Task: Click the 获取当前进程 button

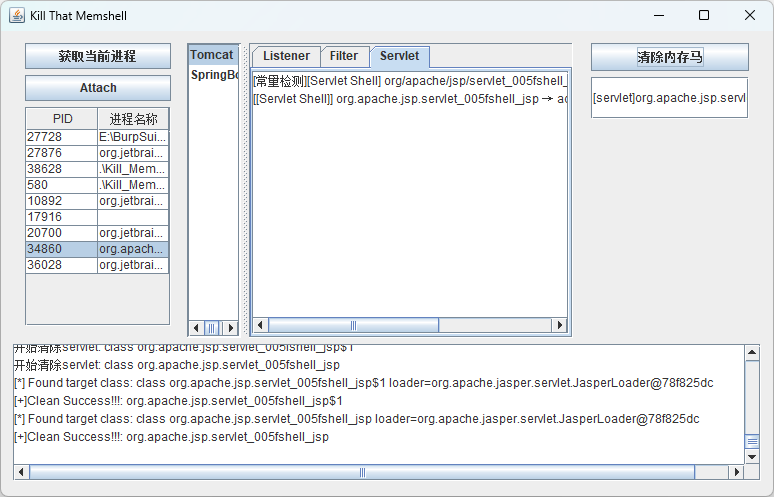Action: 98,56
